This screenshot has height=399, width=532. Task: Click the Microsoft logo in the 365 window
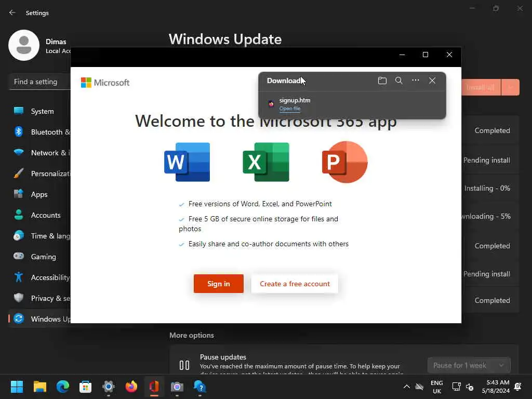pyautogui.click(x=105, y=83)
